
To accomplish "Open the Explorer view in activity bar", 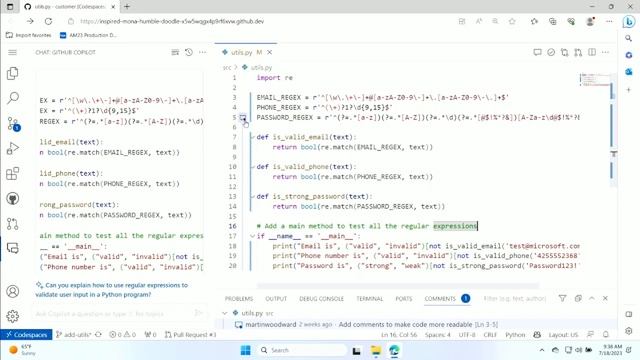I will click(13, 73).
